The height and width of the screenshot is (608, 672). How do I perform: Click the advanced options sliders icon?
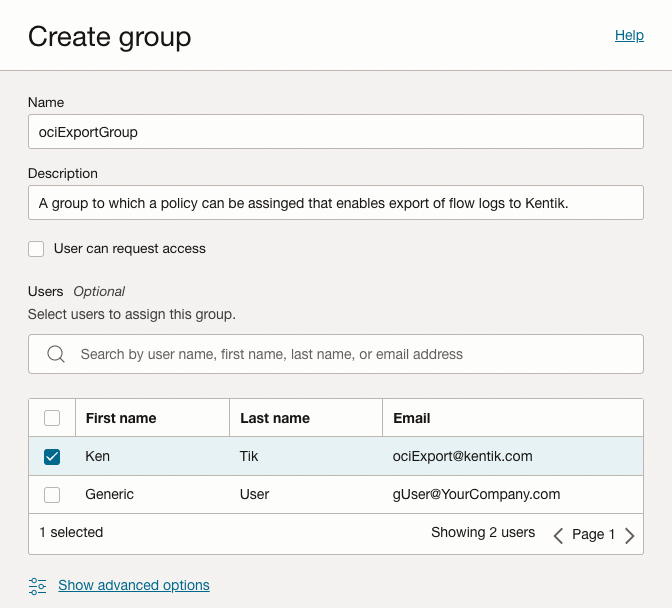[38, 586]
